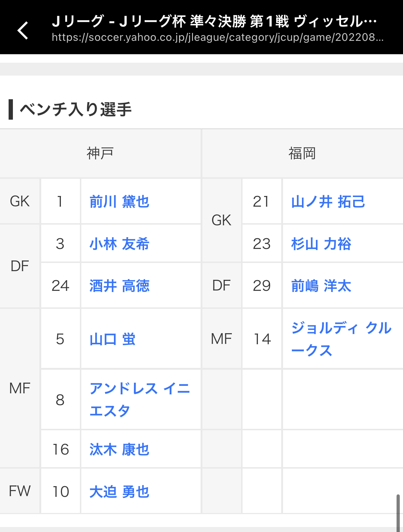This screenshot has width=403, height=532.
Task: Tap the 福岡 team column header
Action: [302, 153]
